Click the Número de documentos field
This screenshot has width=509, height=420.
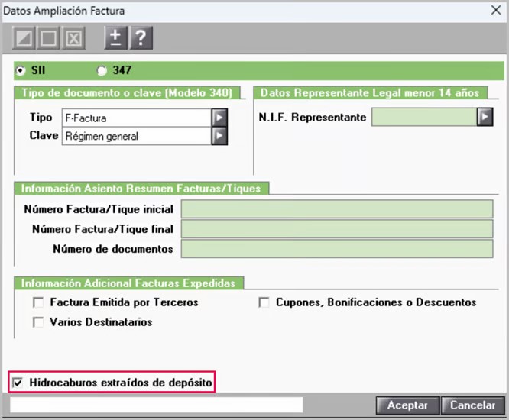[337, 249]
